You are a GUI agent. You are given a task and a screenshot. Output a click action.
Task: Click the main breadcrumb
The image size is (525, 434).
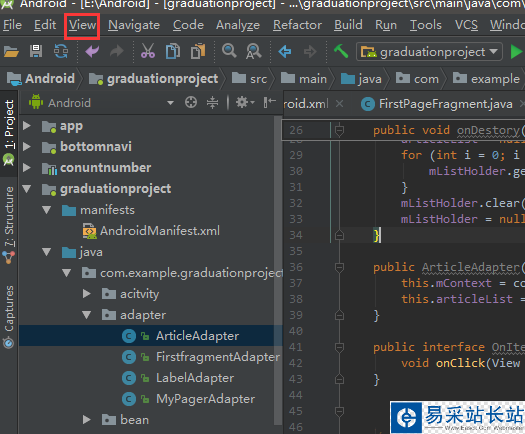[304, 79]
